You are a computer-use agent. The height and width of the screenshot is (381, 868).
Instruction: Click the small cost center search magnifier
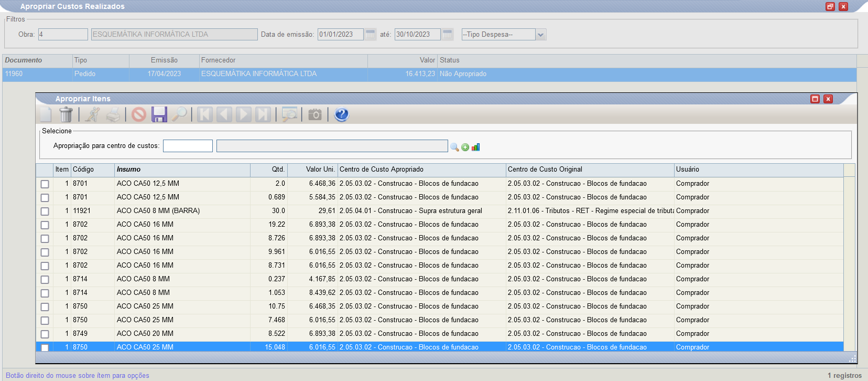[x=454, y=147]
